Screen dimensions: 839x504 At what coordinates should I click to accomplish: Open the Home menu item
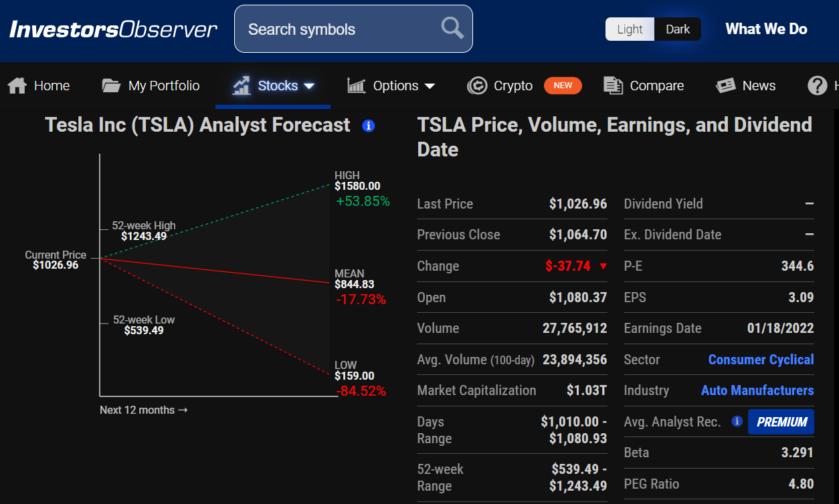click(52, 86)
